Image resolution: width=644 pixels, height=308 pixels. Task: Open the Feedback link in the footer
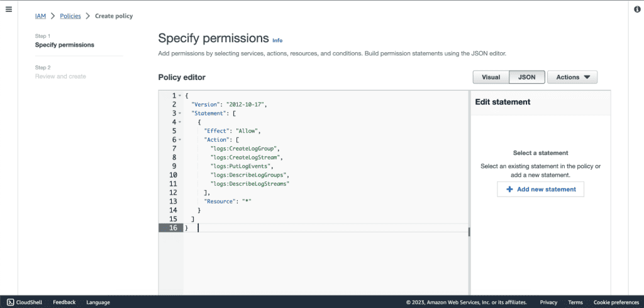click(65, 302)
